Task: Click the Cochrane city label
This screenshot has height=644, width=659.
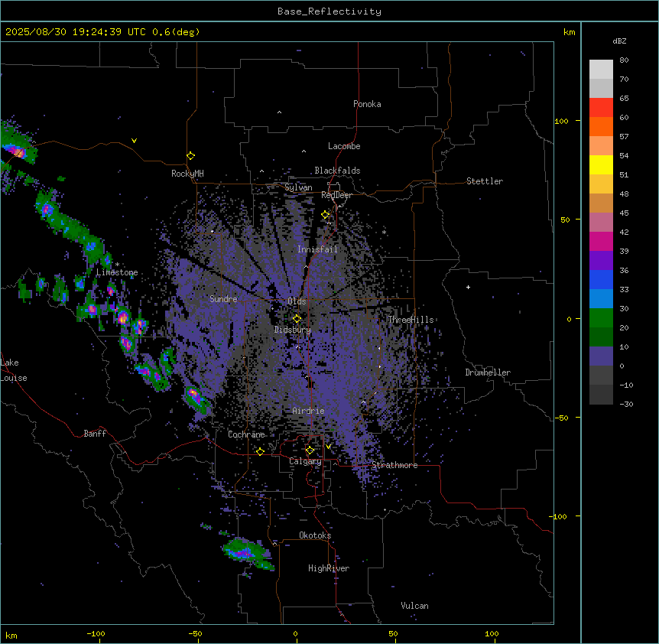Action: pos(246,434)
